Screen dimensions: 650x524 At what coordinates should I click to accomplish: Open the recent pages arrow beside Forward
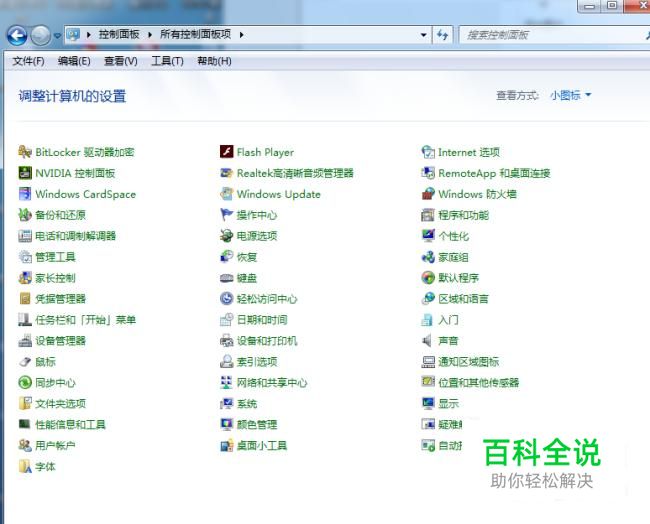tap(58, 36)
